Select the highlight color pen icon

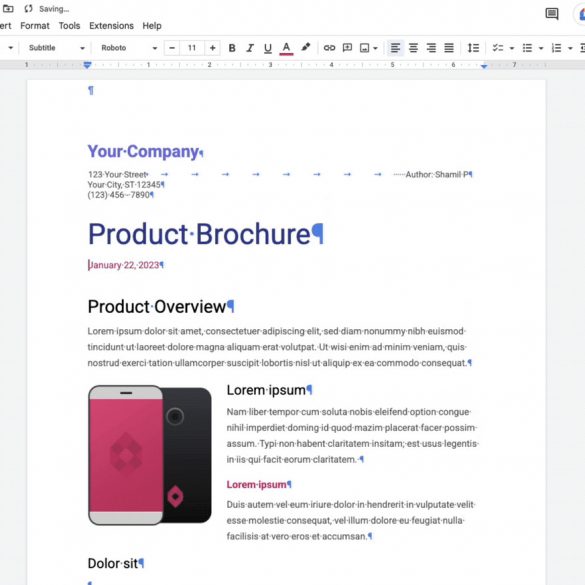[306, 47]
